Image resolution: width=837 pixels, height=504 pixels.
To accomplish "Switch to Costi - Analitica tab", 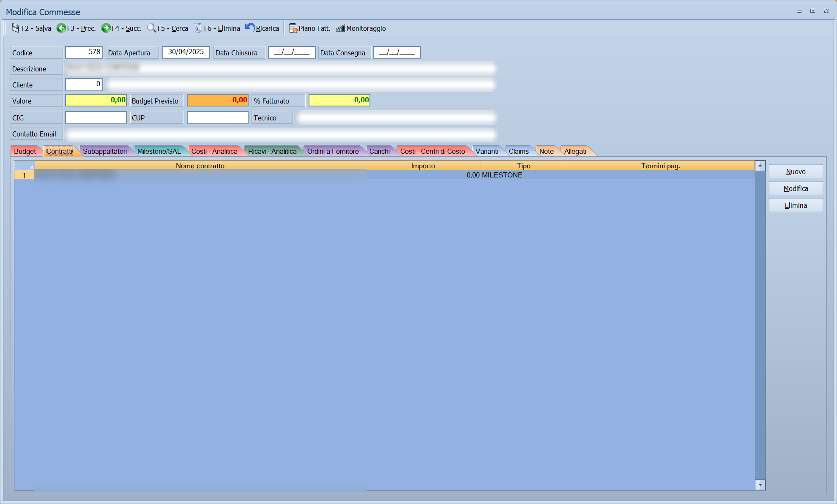I will (x=214, y=151).
